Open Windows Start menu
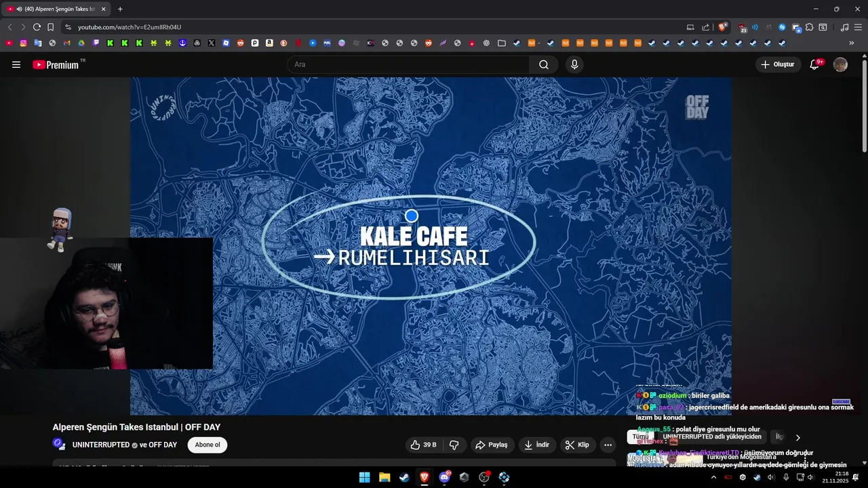 (x=365, y=477)
